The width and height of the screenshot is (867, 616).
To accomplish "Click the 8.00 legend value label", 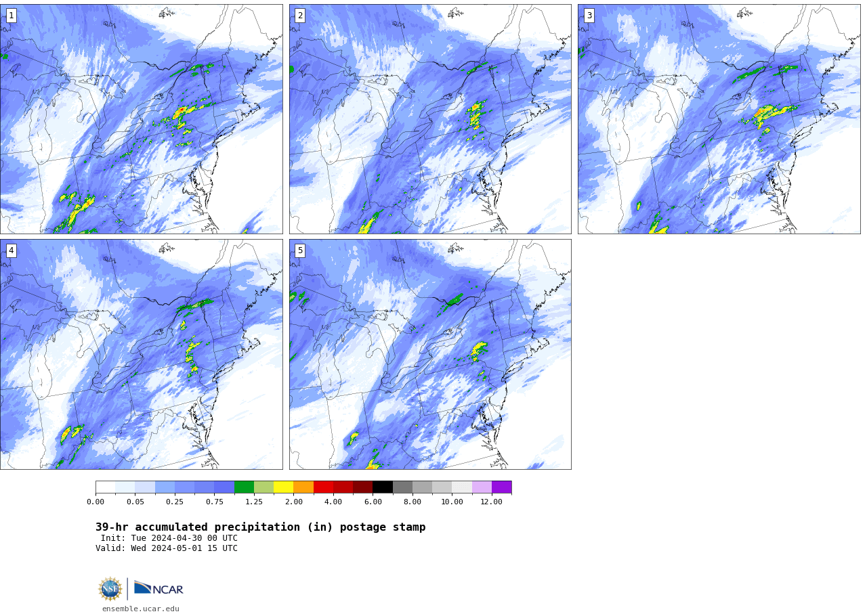I will pyautogui.click(x=413, y=502).
